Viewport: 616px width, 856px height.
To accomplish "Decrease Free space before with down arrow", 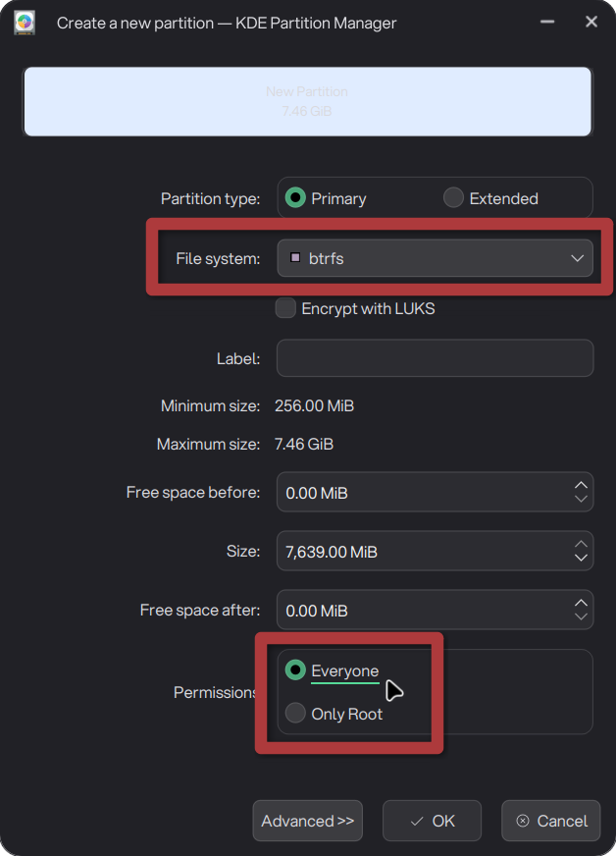I will pyautogui.click(x=581, y=499).
